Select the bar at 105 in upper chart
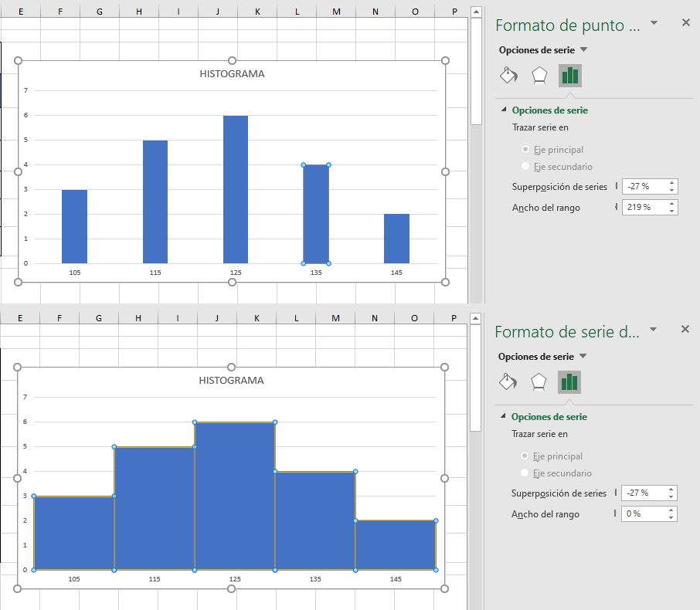The width and height of the screenshot is (700, 610). [74, 227]
